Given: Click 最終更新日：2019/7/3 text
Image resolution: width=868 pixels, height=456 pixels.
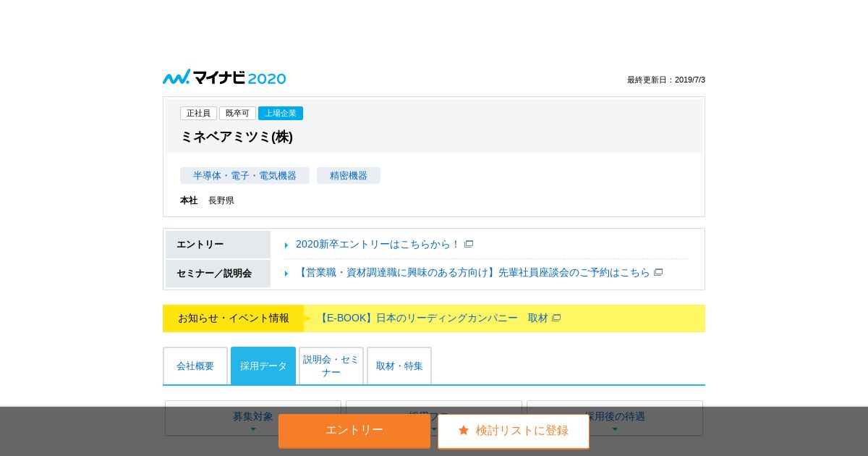Looking at the screenshot, I should 666,80.
